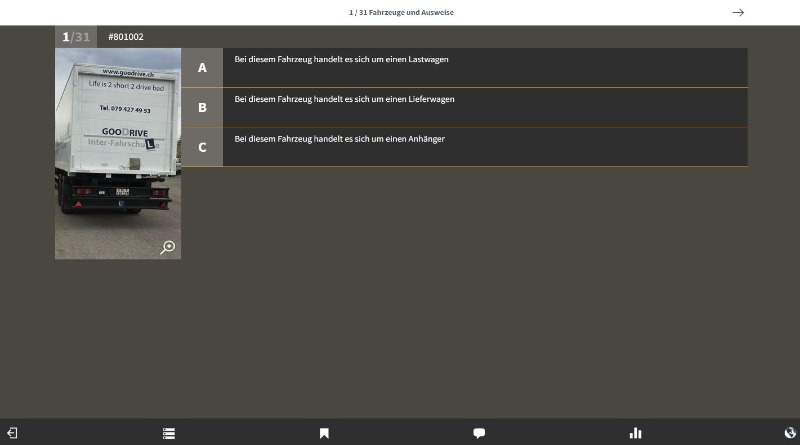The width and height of the screenshot is (800, 445).
Task: Click the 1/31 question counter badge
Action: pyautogui.click(x=76, y=37)
